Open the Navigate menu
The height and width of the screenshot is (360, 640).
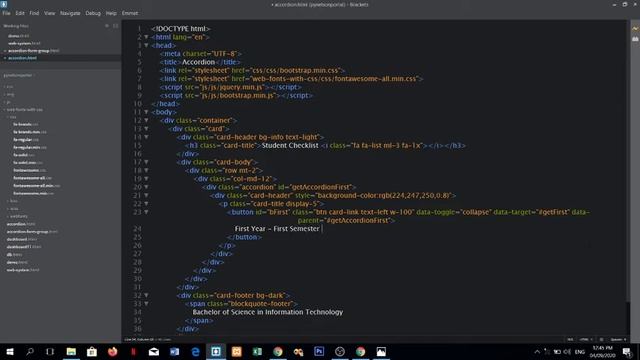70,13
